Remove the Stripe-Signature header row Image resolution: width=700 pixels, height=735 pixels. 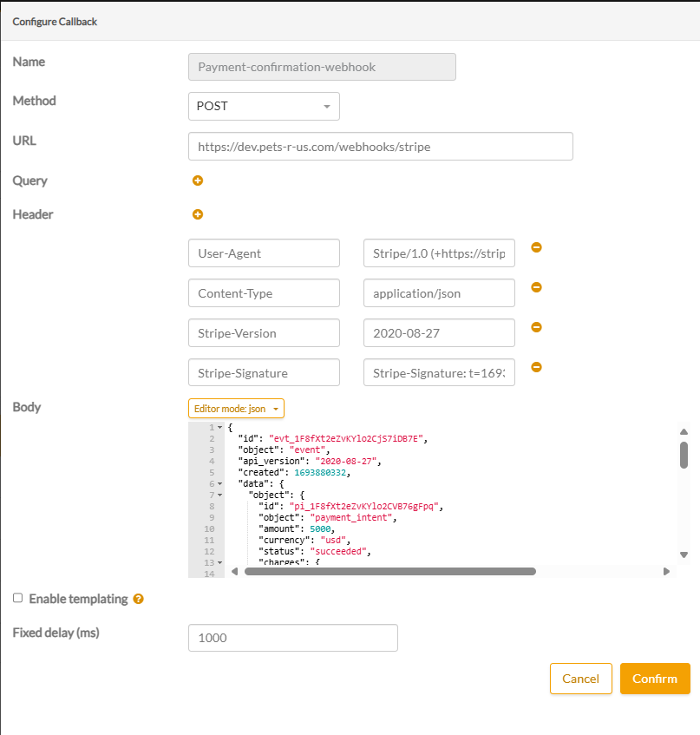tap(536, 367)
